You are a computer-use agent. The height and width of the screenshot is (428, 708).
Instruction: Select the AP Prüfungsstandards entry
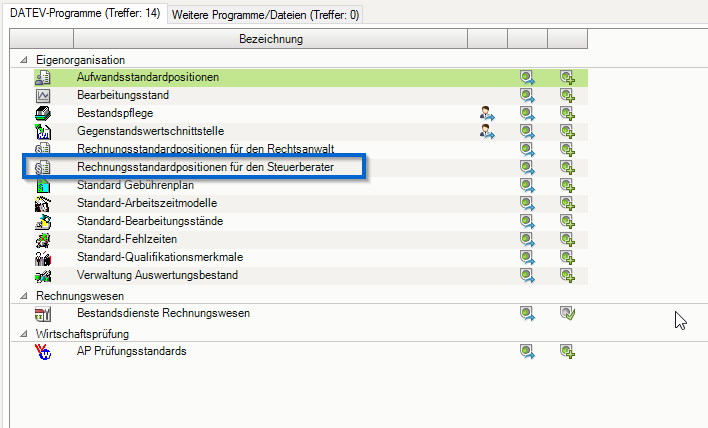pos(131,351)
